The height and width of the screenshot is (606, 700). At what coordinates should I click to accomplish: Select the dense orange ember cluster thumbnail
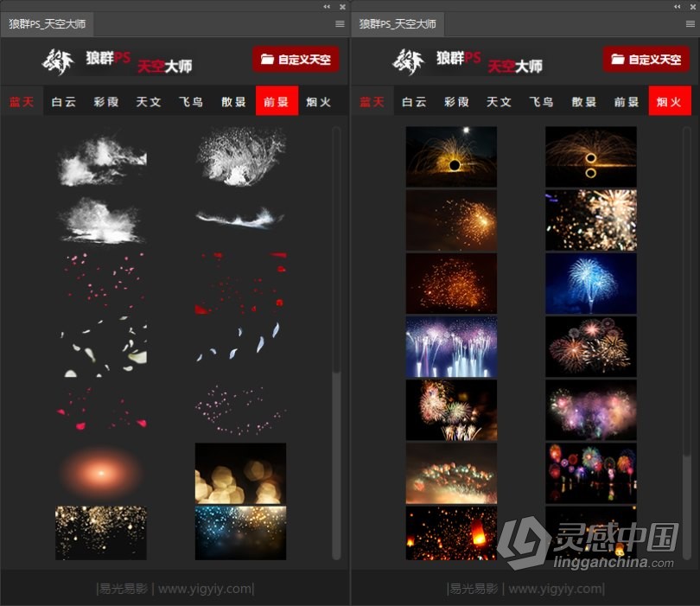pyautogui.click(x=451, y=284)
